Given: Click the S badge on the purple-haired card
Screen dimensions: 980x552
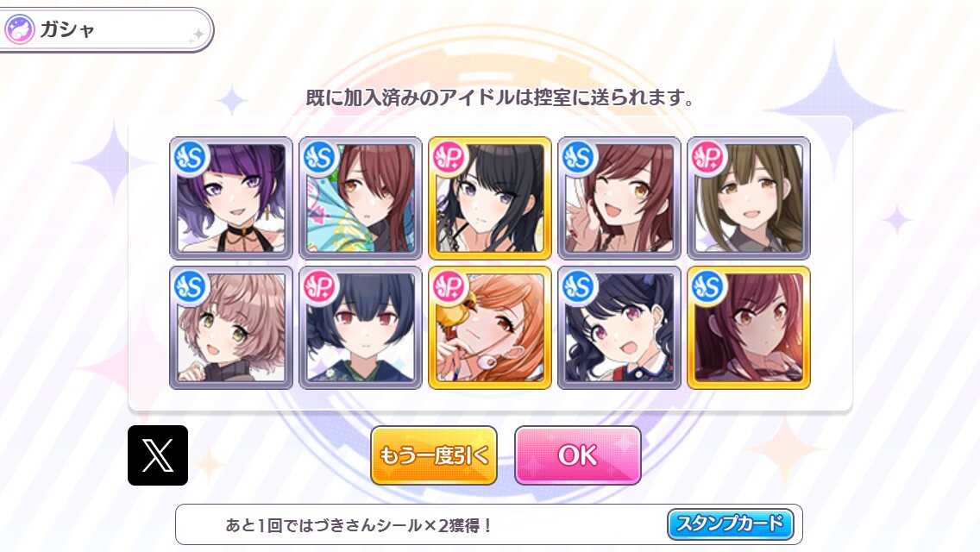Looking at the screenshot, I should pos(192,157).
